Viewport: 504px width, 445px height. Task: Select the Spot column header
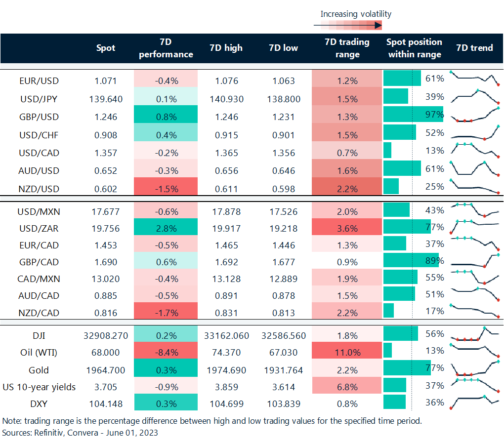pos(106,48)
